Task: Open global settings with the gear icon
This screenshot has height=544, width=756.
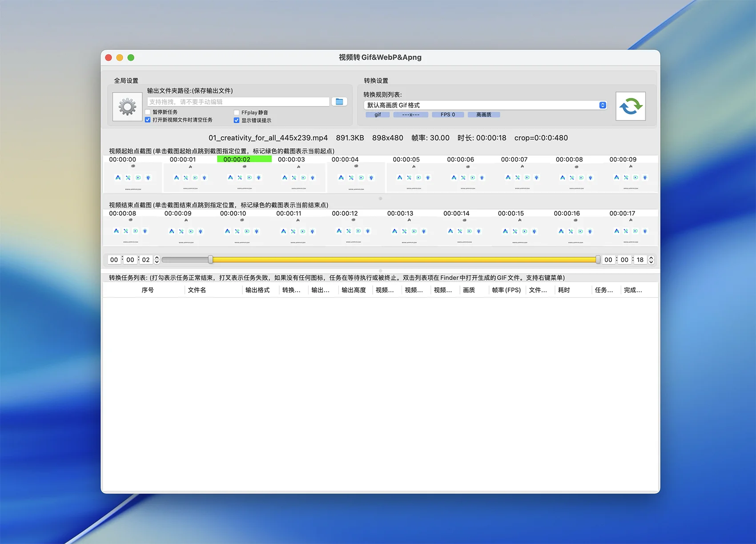Action: [127, 107]
